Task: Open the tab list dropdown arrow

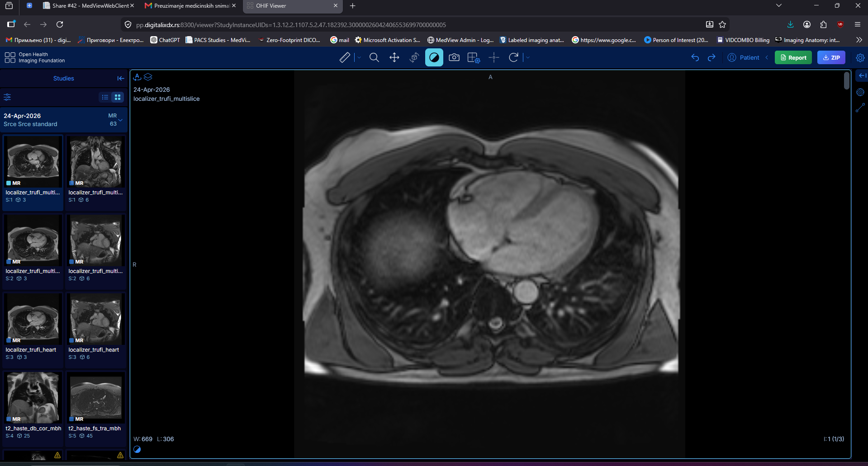Action: tap(778, 6)
